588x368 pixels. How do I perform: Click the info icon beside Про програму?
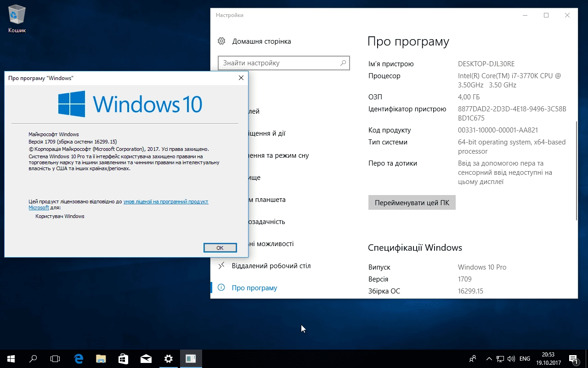click(221, 288)
